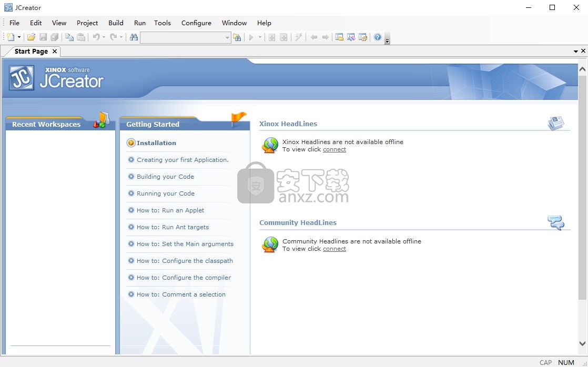Click the page scrollbar down arrow
The height and width of the screenshot is (367, 588).
(582, 343)
